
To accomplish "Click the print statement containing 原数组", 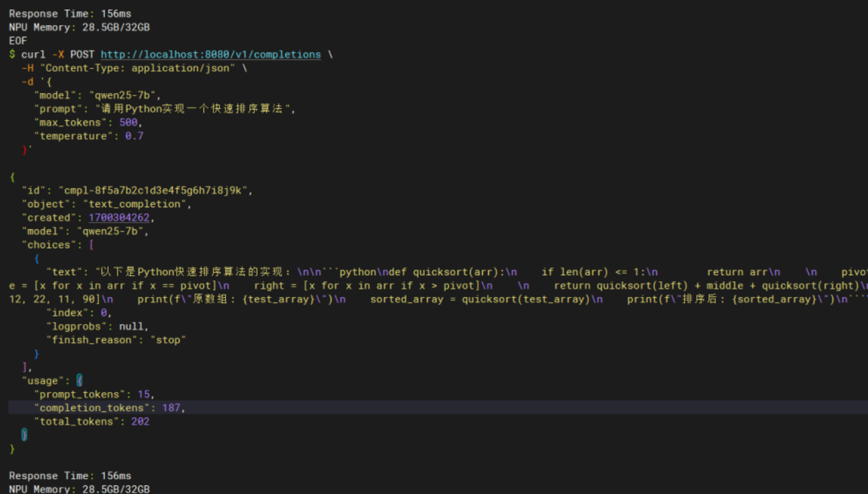I will 235,299.
